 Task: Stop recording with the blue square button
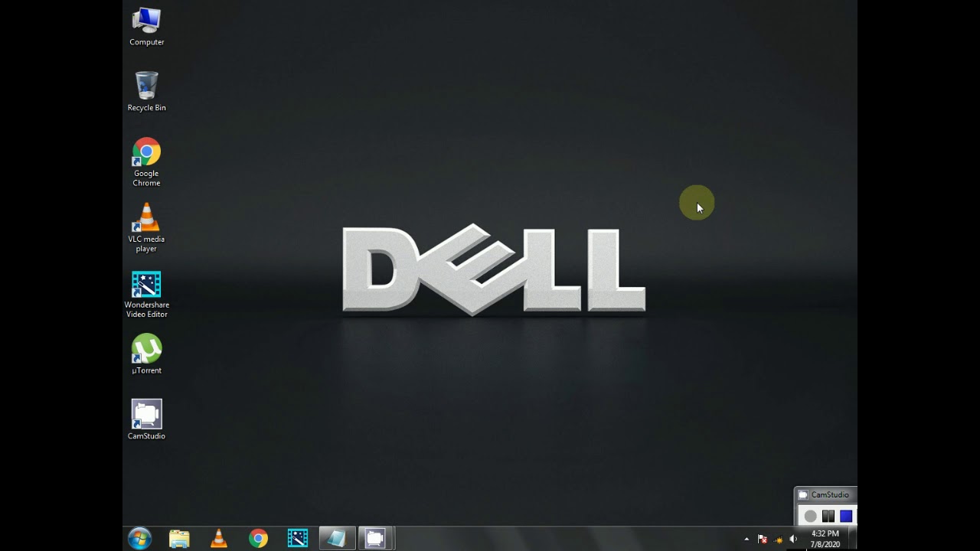pos(846,517)
